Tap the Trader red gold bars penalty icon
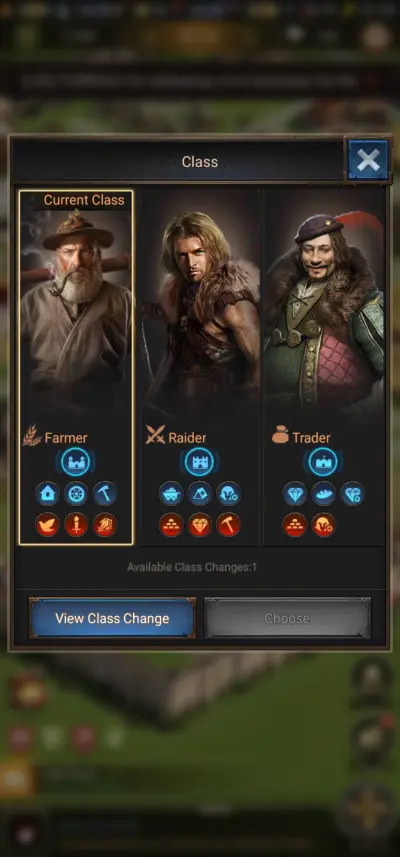 point(295,525)
